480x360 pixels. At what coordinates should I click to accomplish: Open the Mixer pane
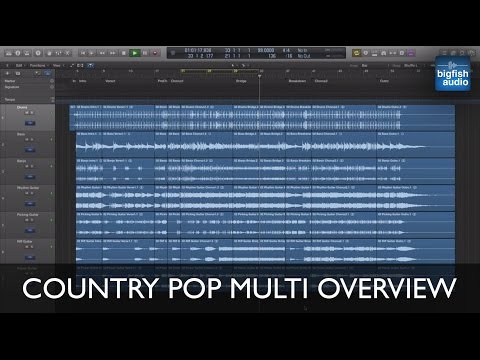coord(58,53)
